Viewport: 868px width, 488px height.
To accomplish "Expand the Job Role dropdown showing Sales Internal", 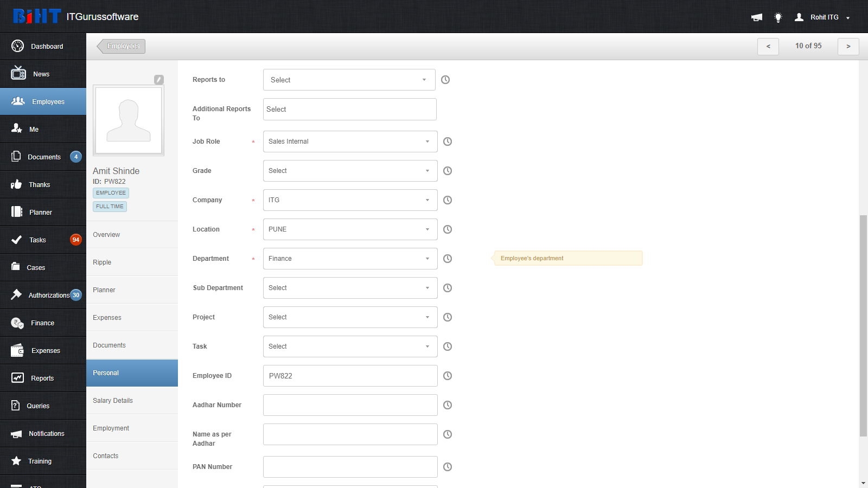I will click(x=350, y=142).
